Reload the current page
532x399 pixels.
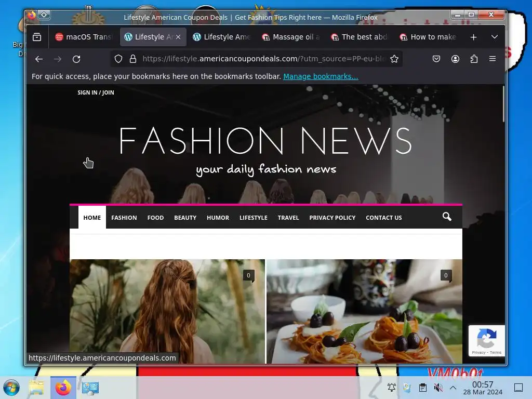(76, 59)
